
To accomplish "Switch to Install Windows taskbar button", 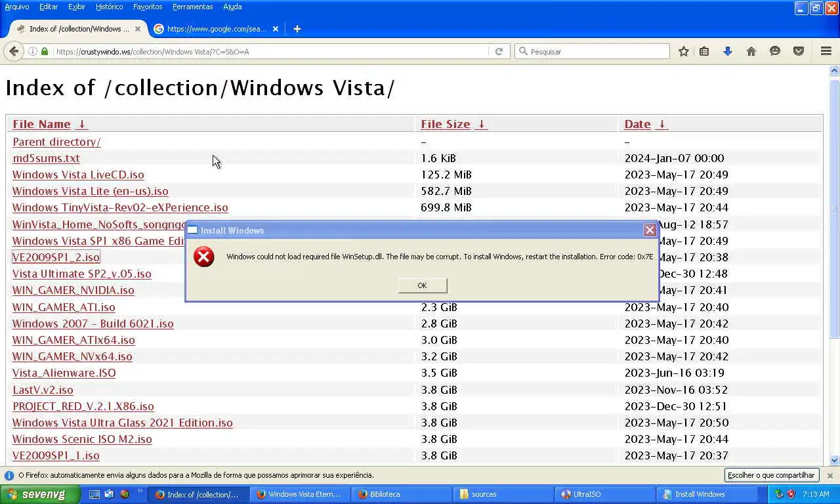I will pyautogui.click(x=707, y=494).
